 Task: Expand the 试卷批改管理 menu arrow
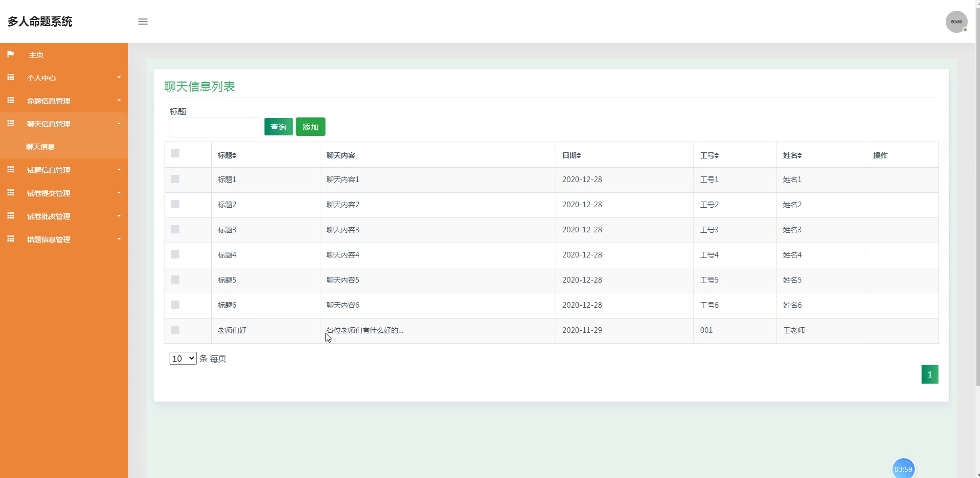(119, 216)
